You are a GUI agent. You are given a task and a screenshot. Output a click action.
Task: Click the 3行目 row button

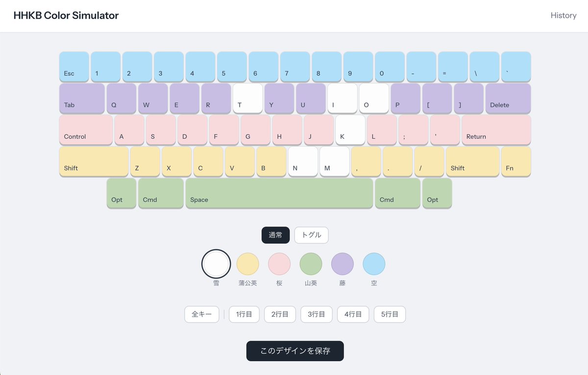pyautogui.click(x=317, y=314)
